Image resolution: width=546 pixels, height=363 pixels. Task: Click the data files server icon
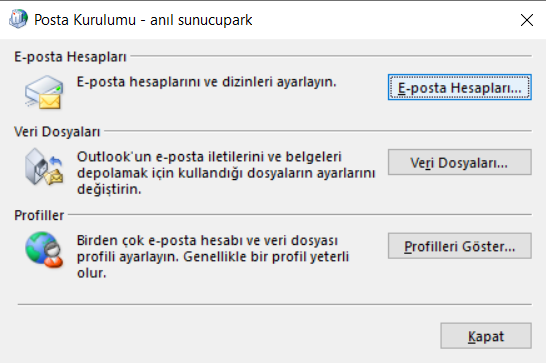(x=44, y=167)
